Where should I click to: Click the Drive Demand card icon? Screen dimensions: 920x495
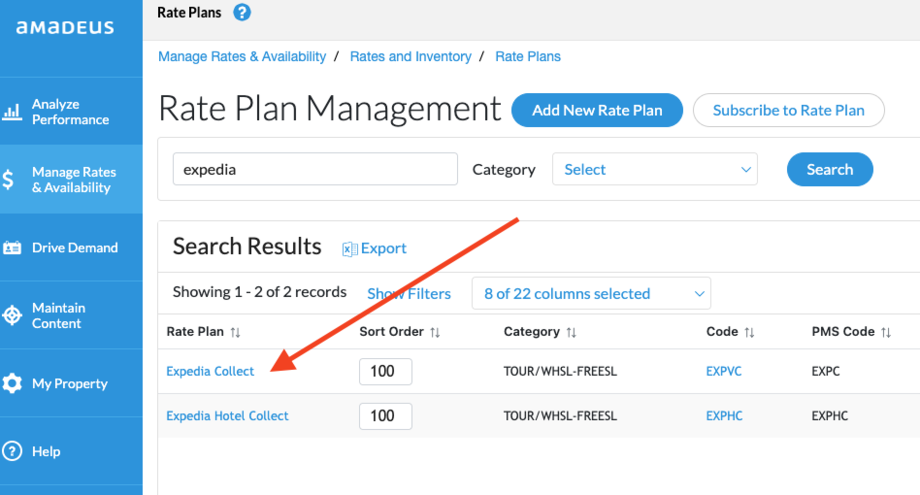12,248
